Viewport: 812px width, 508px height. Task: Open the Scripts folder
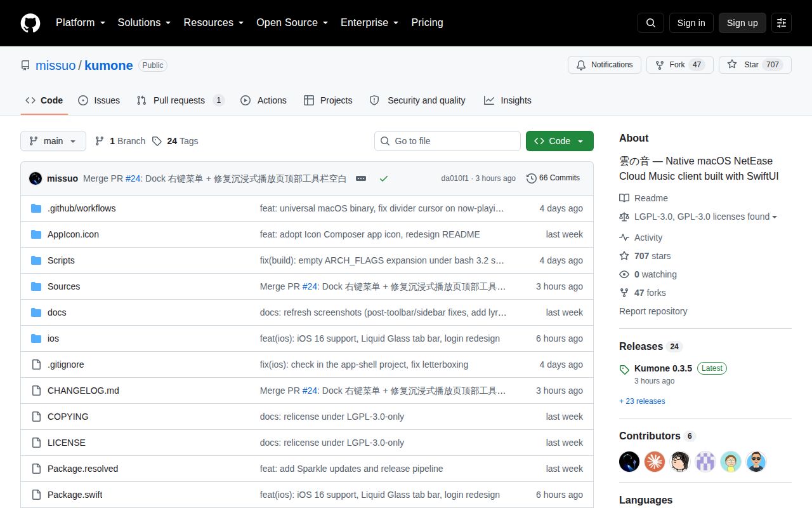61,260
